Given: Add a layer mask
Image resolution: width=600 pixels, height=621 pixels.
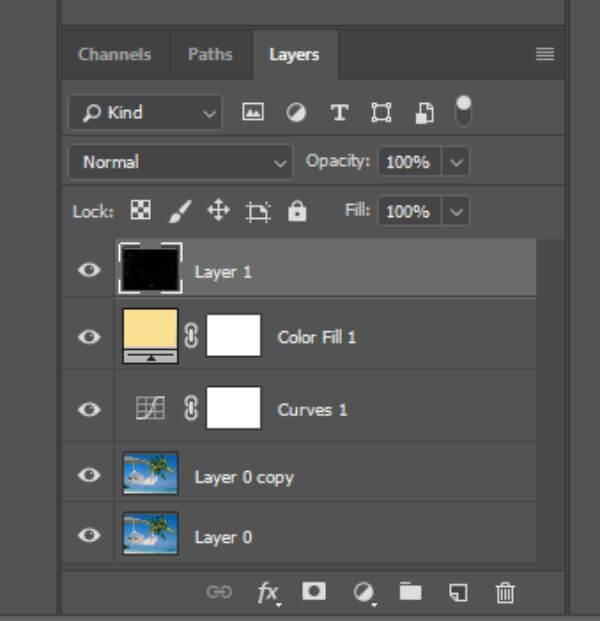Looking at the screenshot, I should (x=314, y=591).
